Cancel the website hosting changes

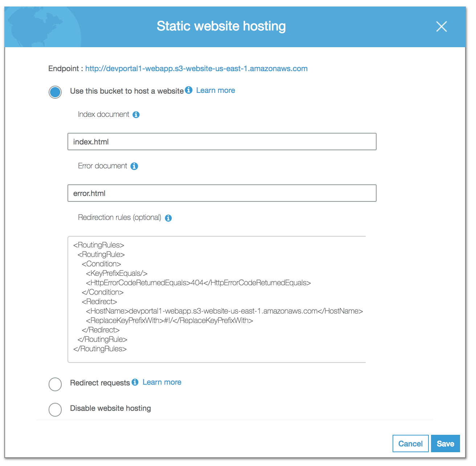tap(410, 443)
